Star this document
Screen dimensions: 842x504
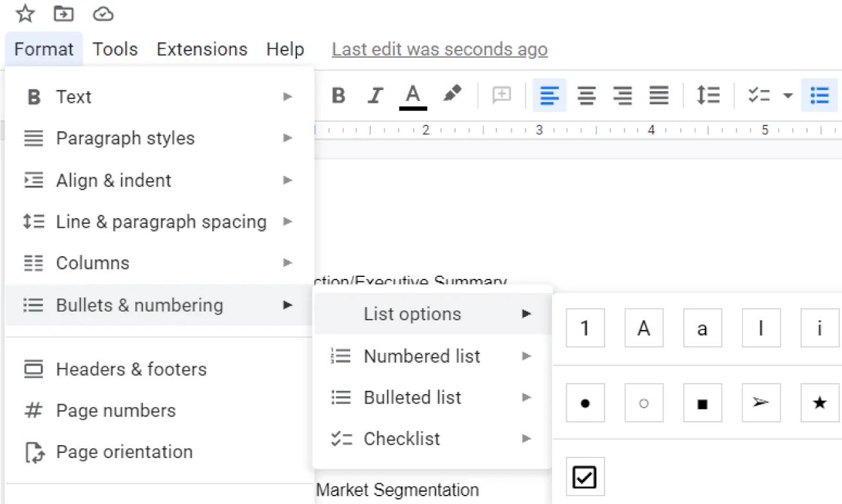point(25,14)
